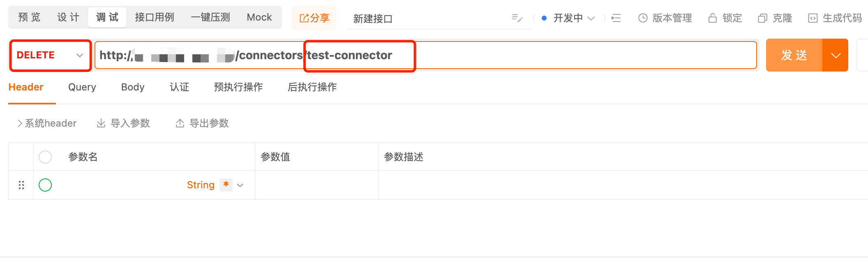Open the status dropdown
The height and width of the screenshot is (259, 868).
click(568, 18)
